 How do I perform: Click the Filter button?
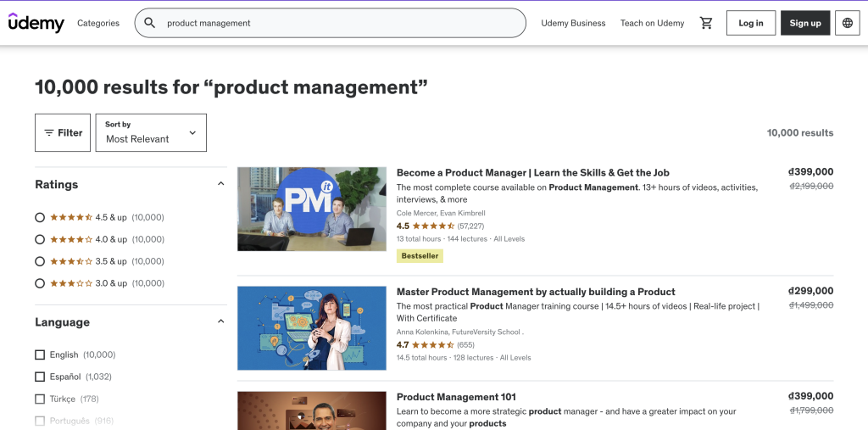(x=63, y=132)
